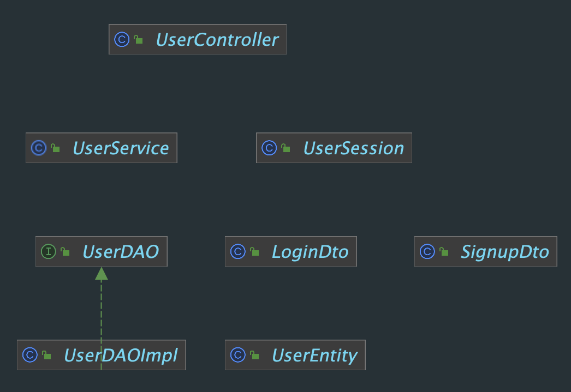This screenshot has width=571, height=392.
Task: Click the class icon of SignupDto
Action: pos(427,251)
